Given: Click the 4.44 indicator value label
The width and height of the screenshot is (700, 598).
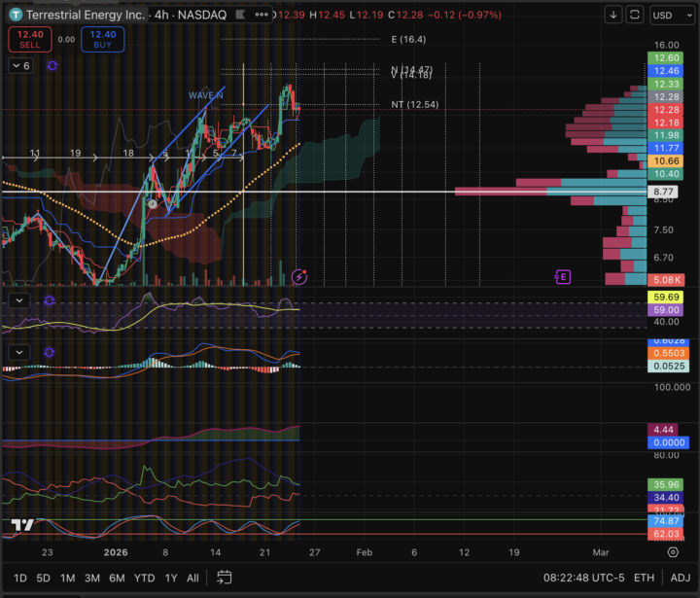Looking at the screenshot, I should tap(663, 430).
